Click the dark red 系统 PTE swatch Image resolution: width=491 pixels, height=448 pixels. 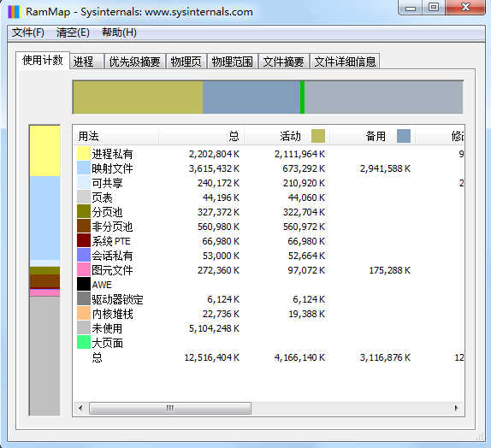point(84,241)
